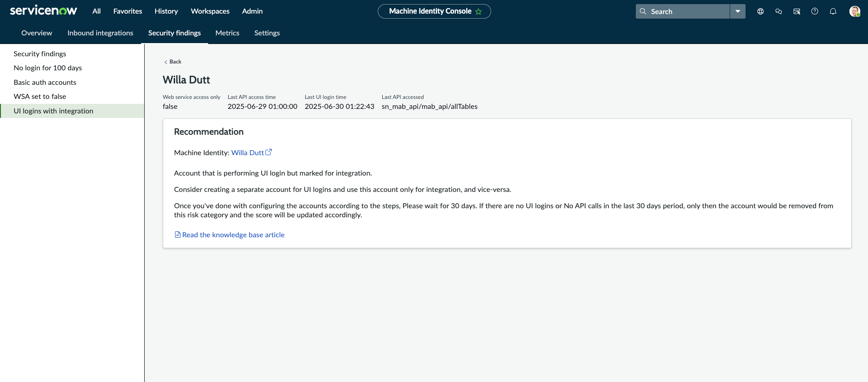This screenshot has height=382, width=868.
Task: Open the Workspaces menu
Action: pyautogui.click(x=210, y=11)
